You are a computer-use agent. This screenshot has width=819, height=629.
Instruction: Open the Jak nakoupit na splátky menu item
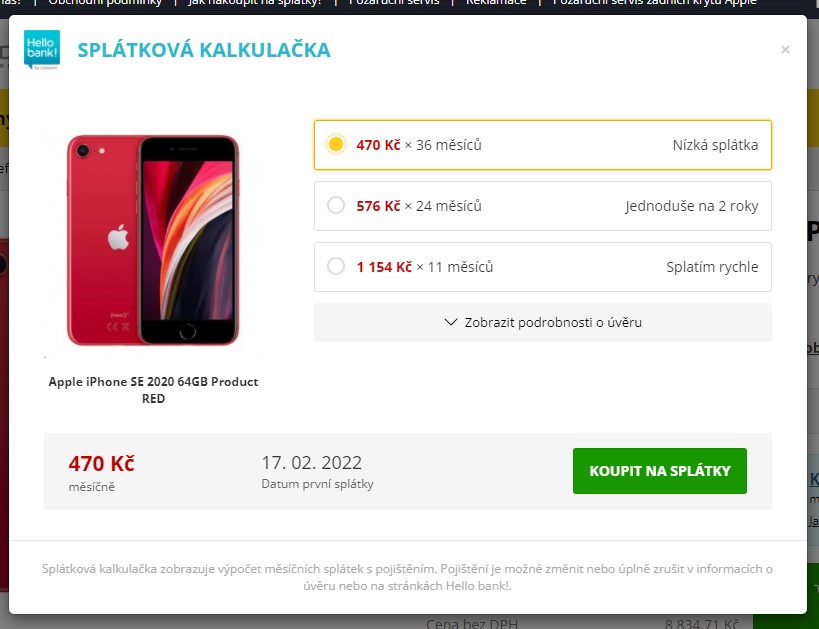click(x=254, y=3)
